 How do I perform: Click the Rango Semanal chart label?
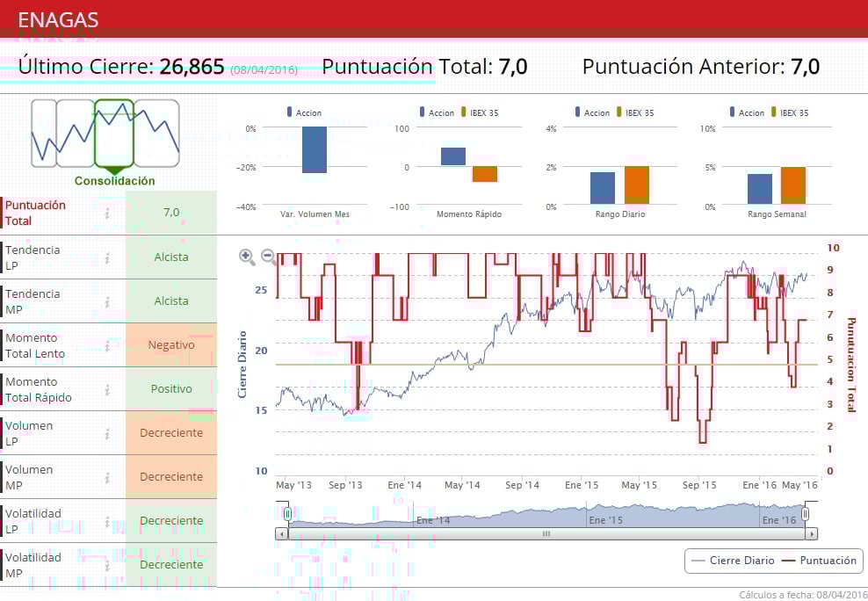click(x=777, y=214)
